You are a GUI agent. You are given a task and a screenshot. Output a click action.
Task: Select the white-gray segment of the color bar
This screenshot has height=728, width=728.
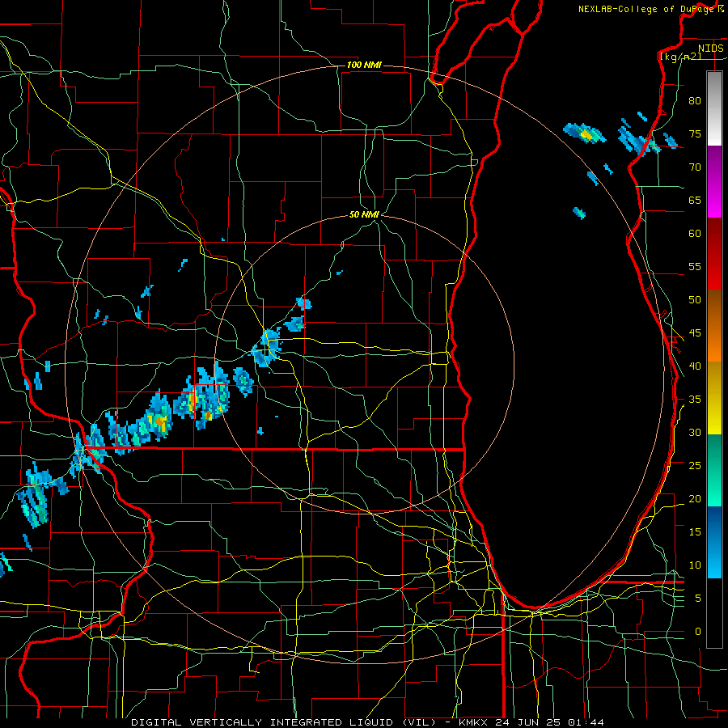pos(714,108)
